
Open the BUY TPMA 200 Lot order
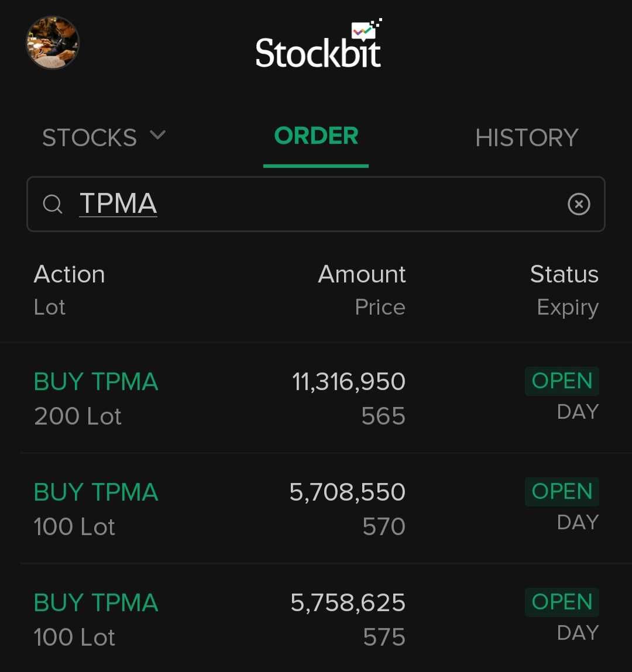click(96, 382)
